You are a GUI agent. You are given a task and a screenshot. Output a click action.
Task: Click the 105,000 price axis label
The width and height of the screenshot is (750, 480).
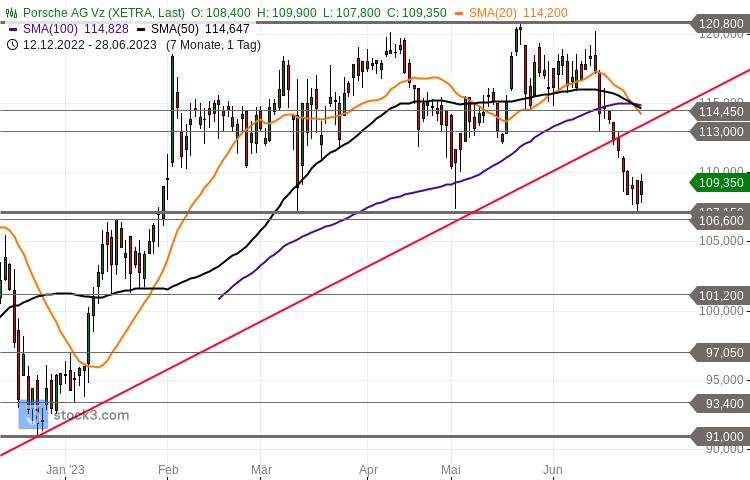(x=721, y=240)
